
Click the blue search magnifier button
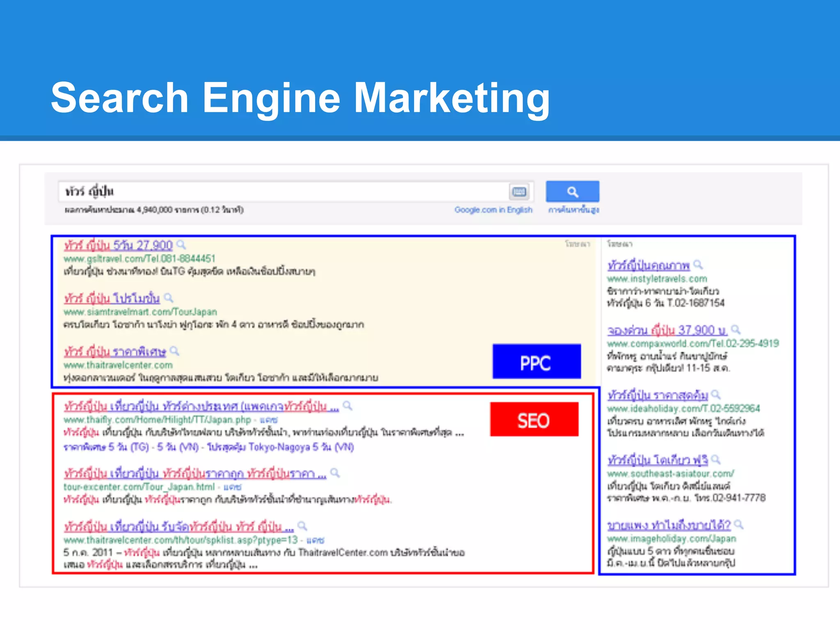point(572,191)
